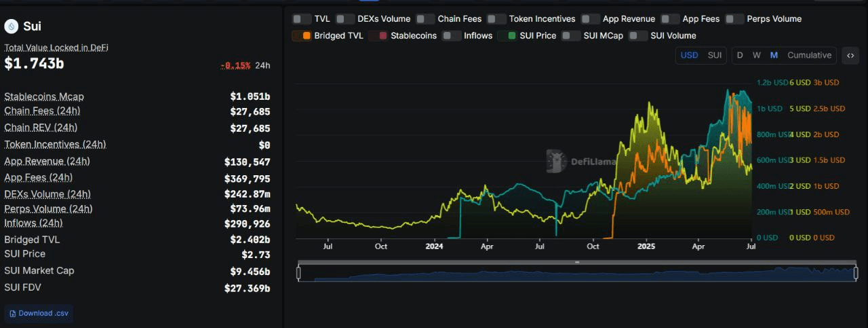
Task: Switch chart denomination to SUI
Action: (x=715, y=55)
